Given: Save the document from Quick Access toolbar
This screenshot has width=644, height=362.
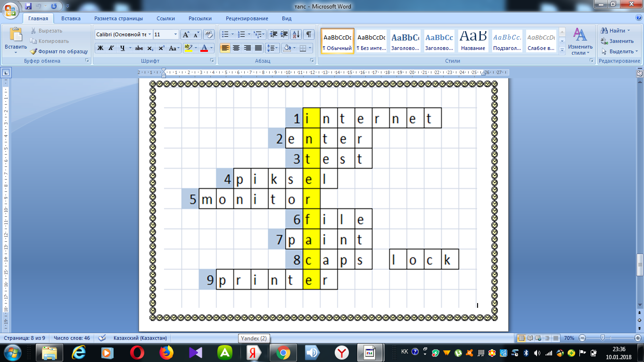Looking at the screenshot, I should pos(28,6).
